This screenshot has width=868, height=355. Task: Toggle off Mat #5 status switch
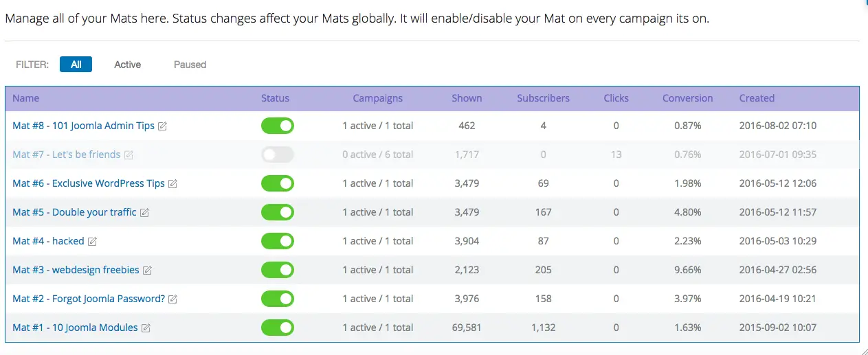[278, 212]
